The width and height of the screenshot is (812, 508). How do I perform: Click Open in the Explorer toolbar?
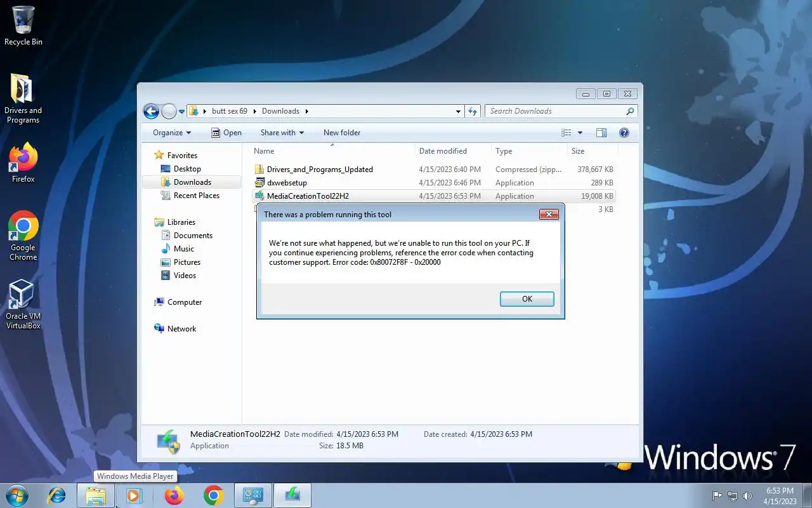point(226,133)
